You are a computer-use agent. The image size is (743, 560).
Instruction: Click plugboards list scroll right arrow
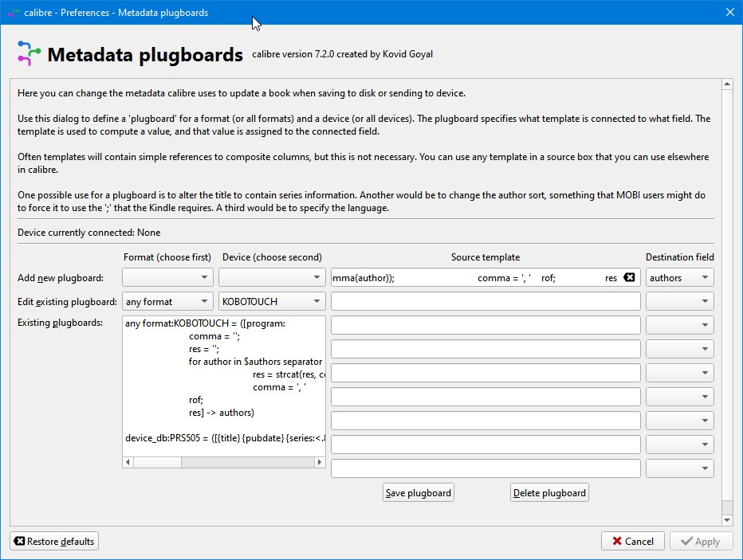(320, 462)
